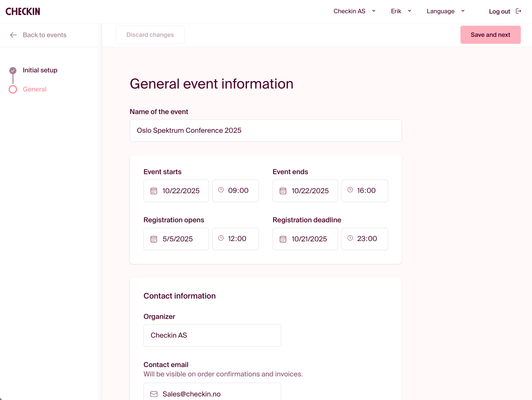This screenshot has width=532, height=400.
Task: Click clock icon for Event starts time
Action: [x=221, y=190]
